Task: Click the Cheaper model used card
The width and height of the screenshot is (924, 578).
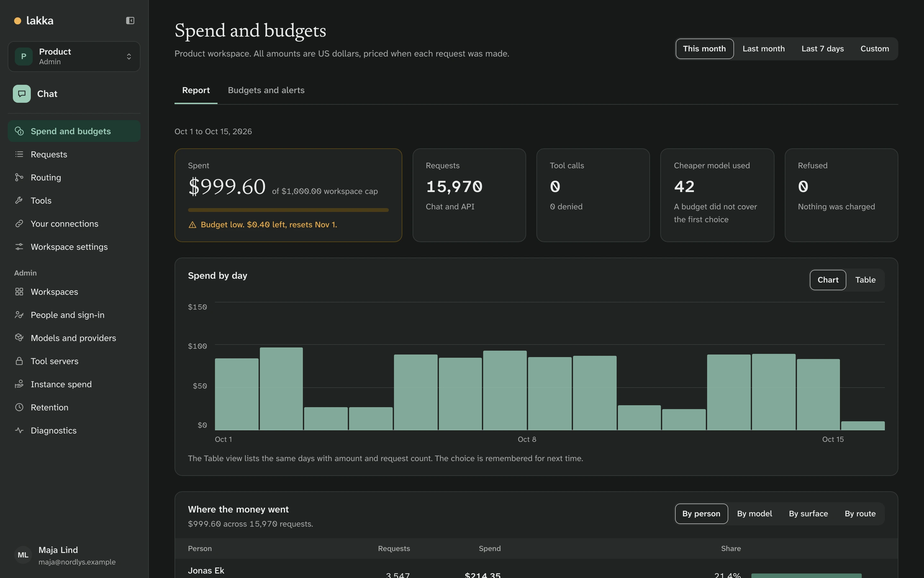Action: [x=717, y=195]
